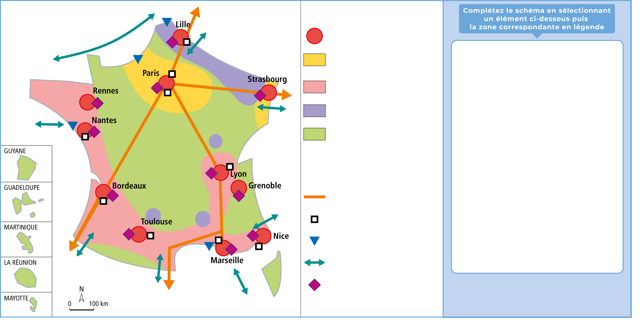Image resolution: width=644 pixels, height=327 pixels.
Task: Click the red circle at Rennes
Action: tap(87, 102)
